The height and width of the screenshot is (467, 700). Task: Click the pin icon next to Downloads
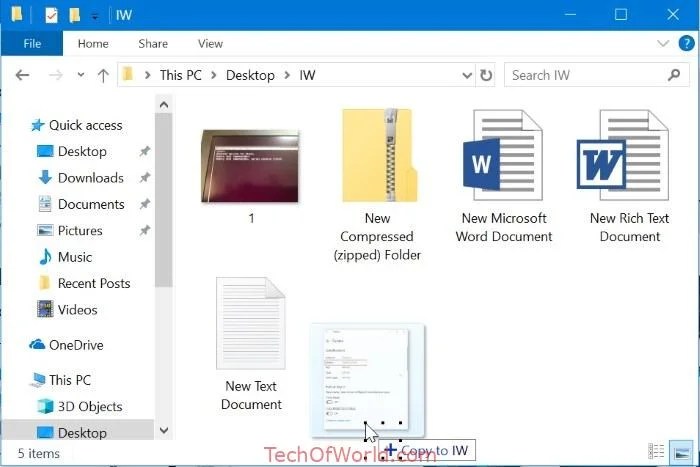(144, 178)
